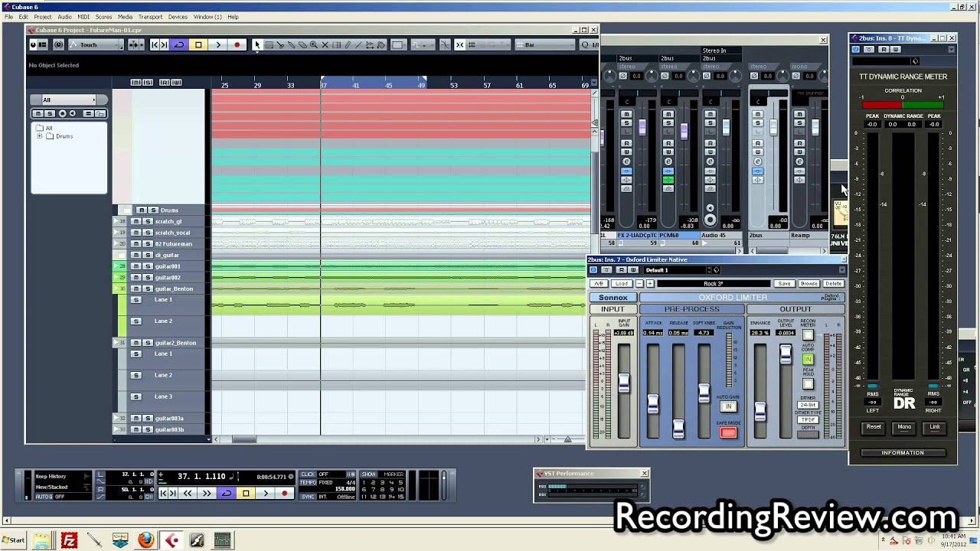Click timeline ruler at bar 57
980x551 pixels.
487,85
